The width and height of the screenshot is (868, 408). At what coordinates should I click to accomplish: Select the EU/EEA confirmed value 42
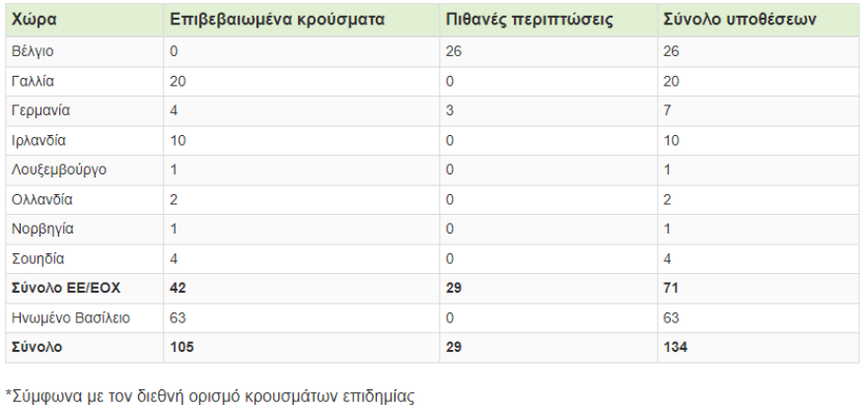tap(179, 288)
